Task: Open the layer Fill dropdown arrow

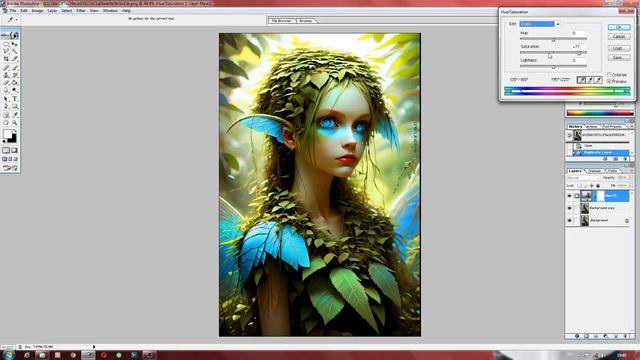Action: (630, 186)
